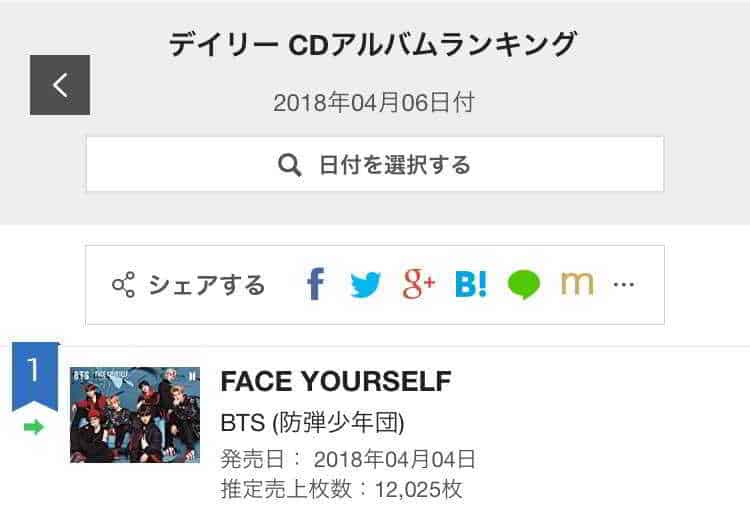This screenshot has width=750, height=513.
Task: Click the 2018年04月06日付 date text
Action: (373, 102)
